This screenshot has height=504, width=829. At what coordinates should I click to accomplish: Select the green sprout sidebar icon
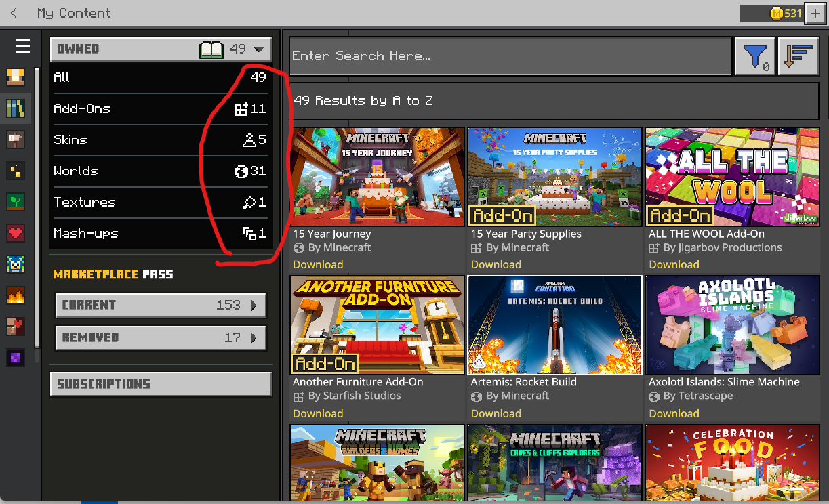point(16,202)
